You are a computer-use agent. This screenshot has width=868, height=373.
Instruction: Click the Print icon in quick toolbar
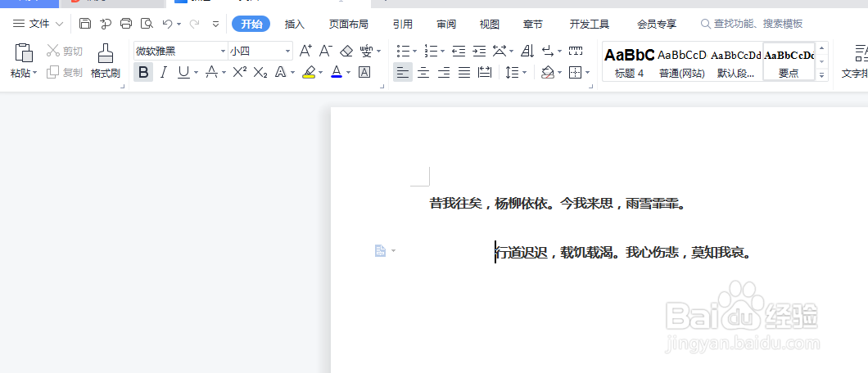click(126, 24)
